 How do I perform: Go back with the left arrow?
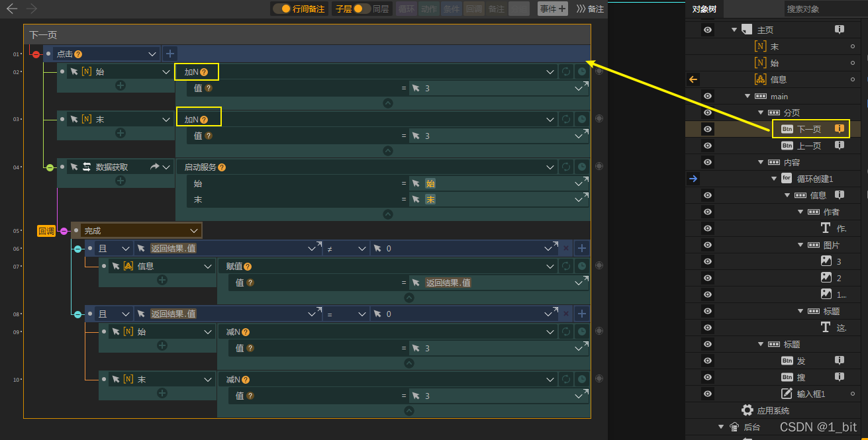tap(12, 9)
